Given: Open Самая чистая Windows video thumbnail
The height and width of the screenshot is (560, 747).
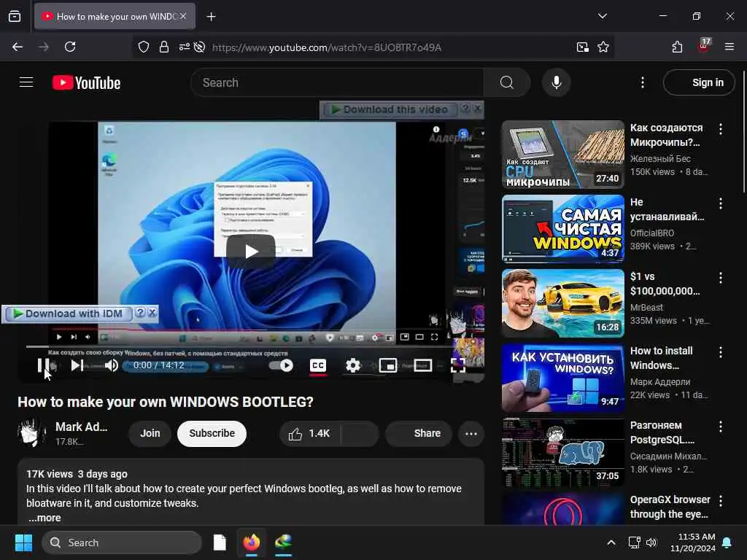Looking at the screenshot, I should (x=562, y=228).
